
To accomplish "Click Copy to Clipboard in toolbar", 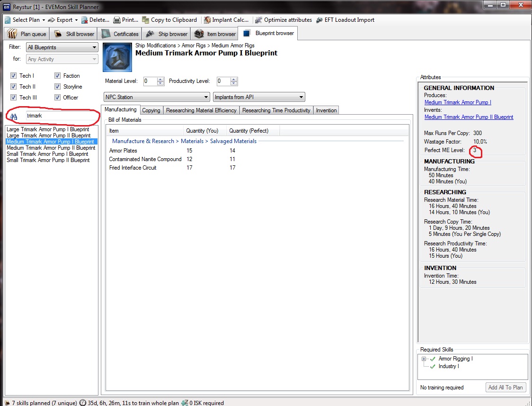I will pos(169,20).
